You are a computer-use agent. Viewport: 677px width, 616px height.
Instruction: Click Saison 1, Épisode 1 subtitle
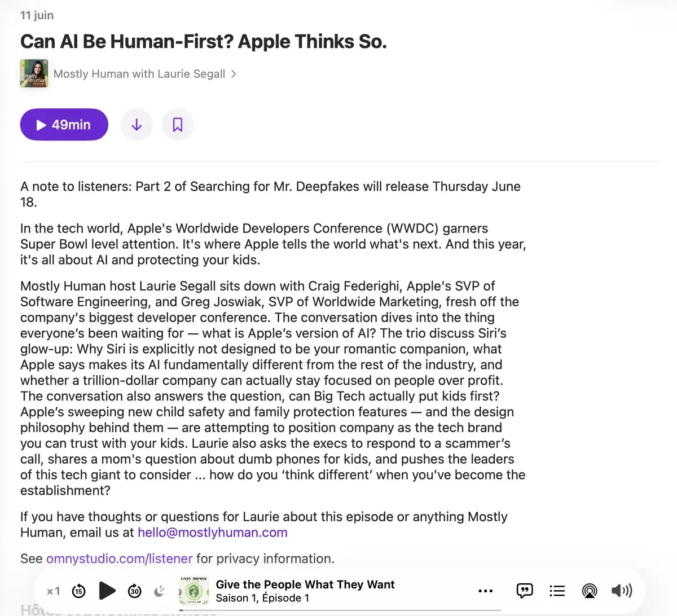point(262,598)
